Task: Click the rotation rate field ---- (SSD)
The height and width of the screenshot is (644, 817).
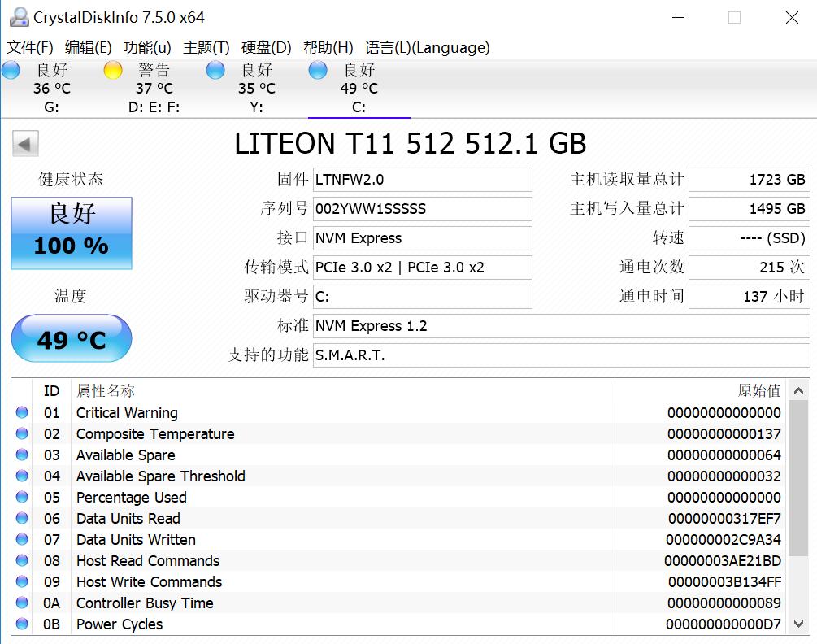Action: click(750, 238)
